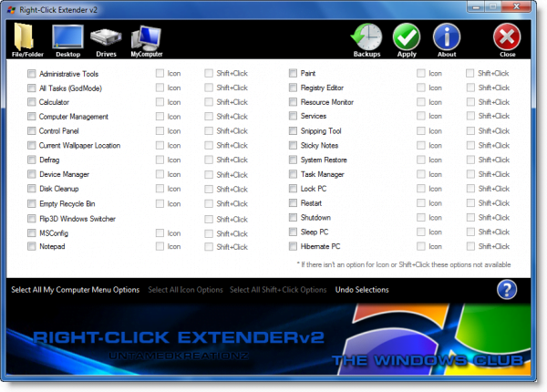Toggle the Restart checkbox
The width and height of the screenshot is (547, 392).
click(x=293, y=203)
